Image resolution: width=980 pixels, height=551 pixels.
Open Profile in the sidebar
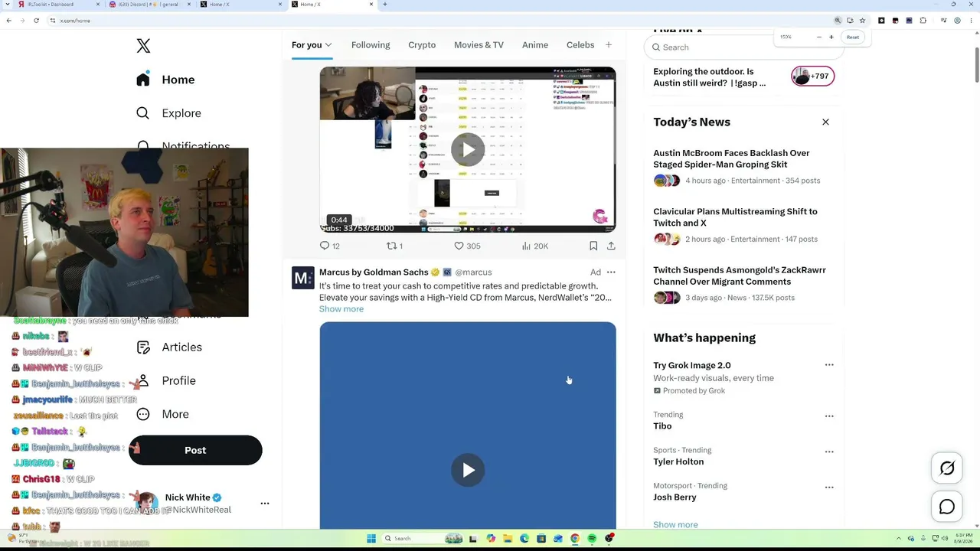tap(165, 381)
